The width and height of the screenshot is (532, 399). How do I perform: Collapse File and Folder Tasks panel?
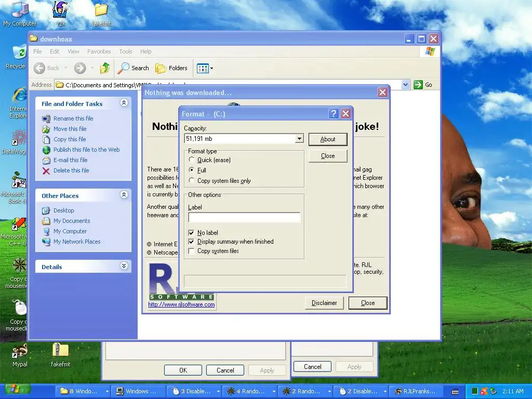[124, 103]
